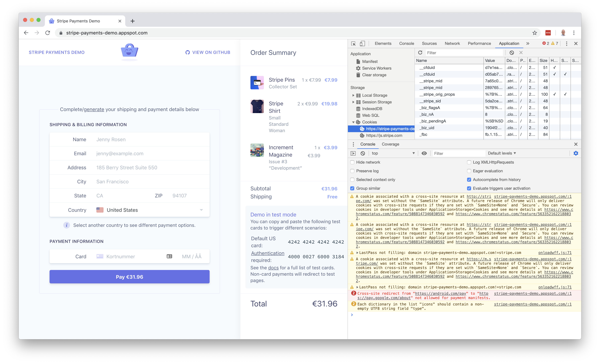
Task: Check the Hide network option
Action: [x=352, y=162]
